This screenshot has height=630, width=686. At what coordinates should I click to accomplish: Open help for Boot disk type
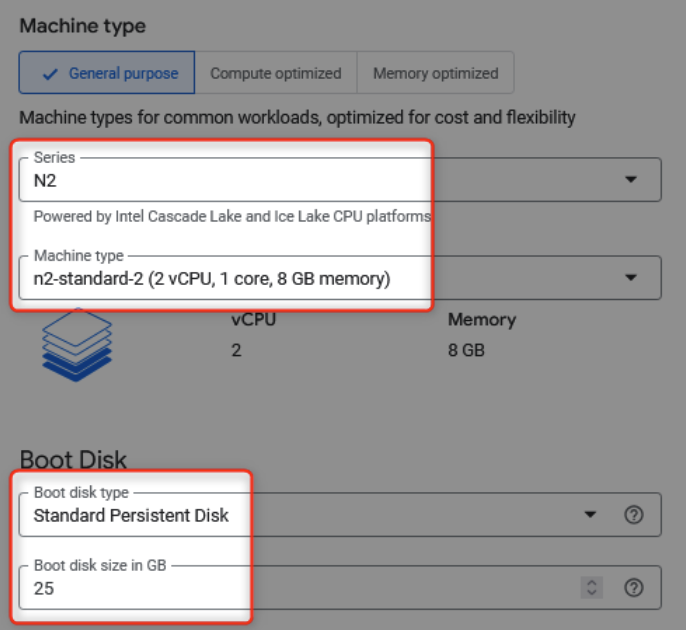(x=632, y=515)
